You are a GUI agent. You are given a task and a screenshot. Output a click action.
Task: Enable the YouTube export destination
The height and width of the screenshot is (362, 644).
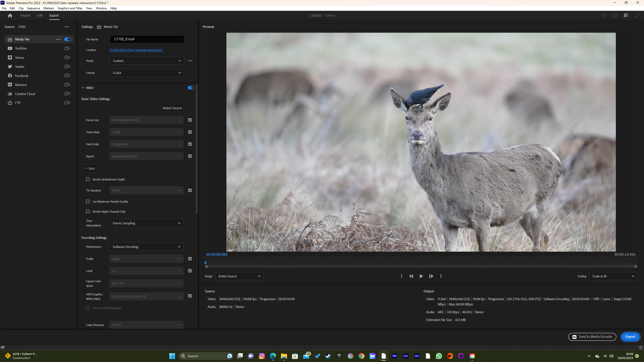click(x=67, y=48)
